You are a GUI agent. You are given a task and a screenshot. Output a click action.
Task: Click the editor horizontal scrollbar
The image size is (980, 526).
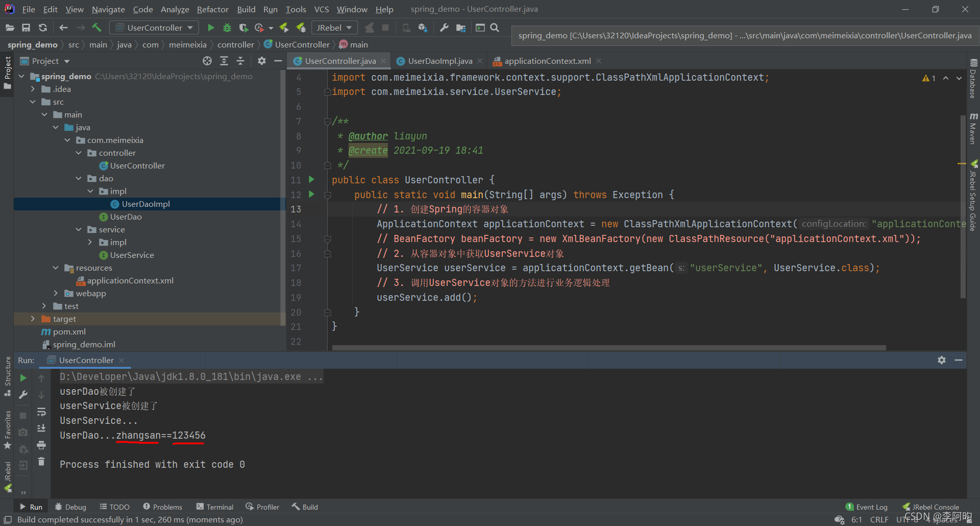(x=608, y=347)
